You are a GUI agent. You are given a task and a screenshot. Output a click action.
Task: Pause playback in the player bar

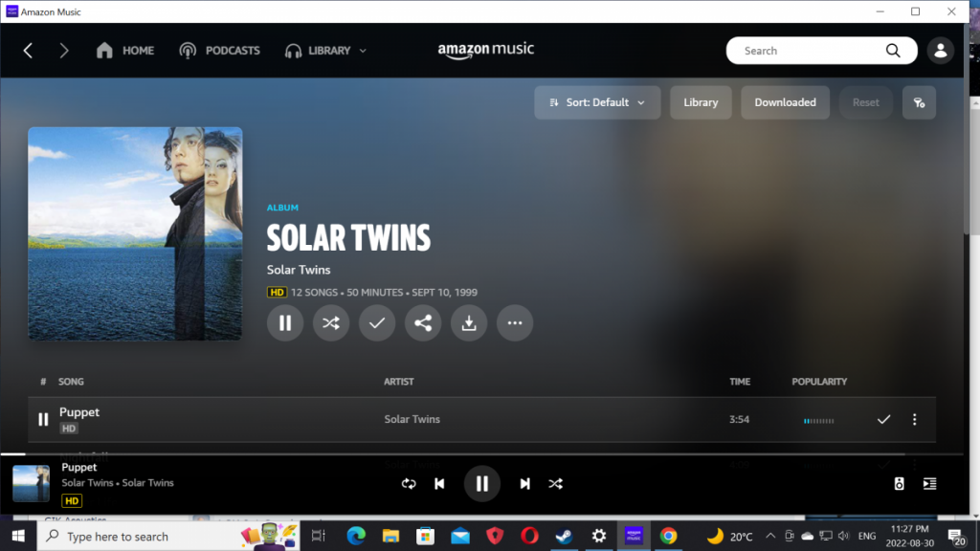point(482,483)
